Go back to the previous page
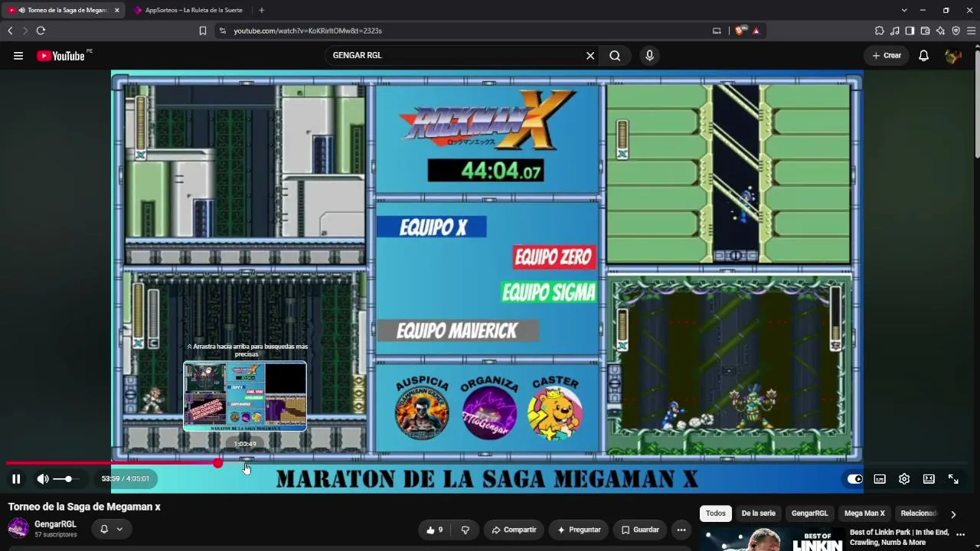The height and width of the screenshot is (551, 980). click(x=10, y=31)
